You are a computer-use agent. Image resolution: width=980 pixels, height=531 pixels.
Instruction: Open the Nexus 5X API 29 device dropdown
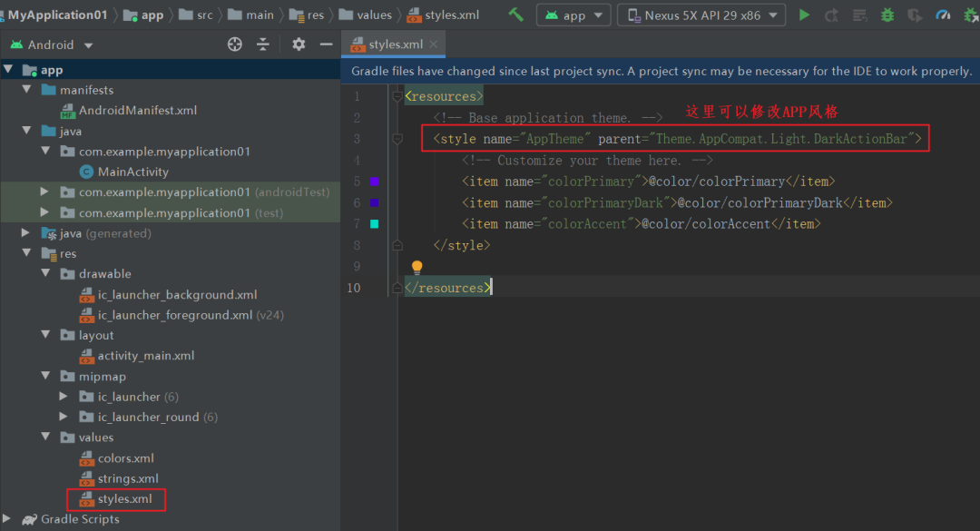[x=701, y=15]
